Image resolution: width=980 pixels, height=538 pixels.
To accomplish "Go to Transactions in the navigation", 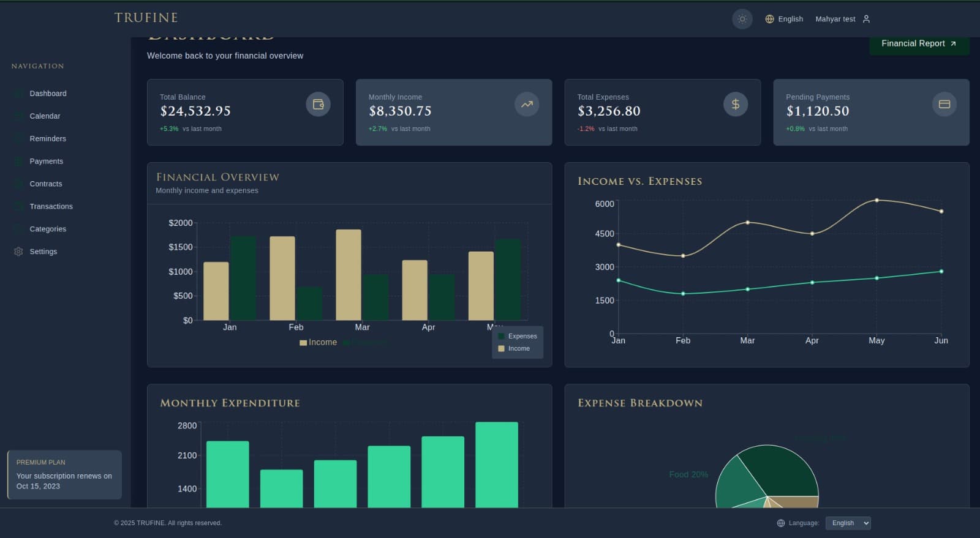I will pos(51,206).
